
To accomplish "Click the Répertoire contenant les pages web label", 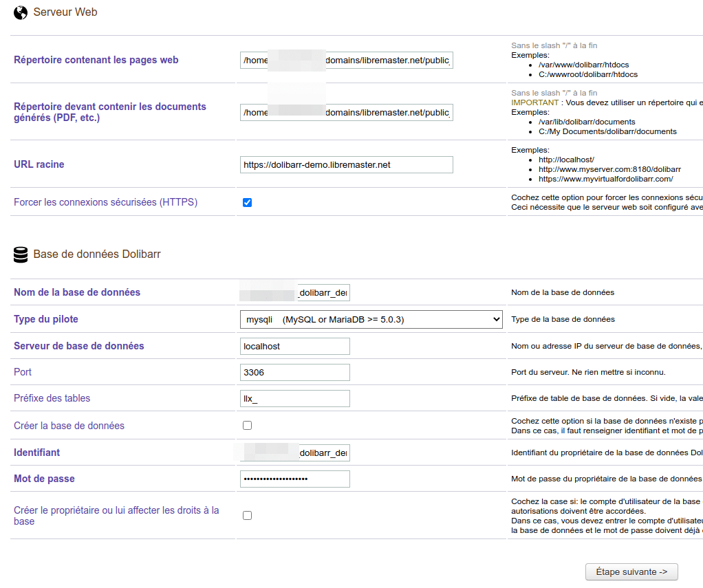I will tap(96, 60).
